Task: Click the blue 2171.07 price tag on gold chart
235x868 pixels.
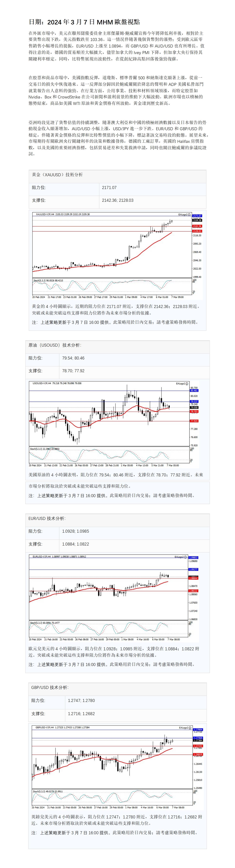Action: [x=197, y=216]
